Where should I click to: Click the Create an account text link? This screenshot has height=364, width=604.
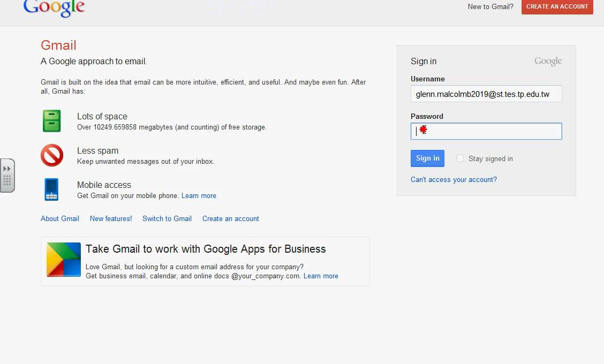click(231, 218)
